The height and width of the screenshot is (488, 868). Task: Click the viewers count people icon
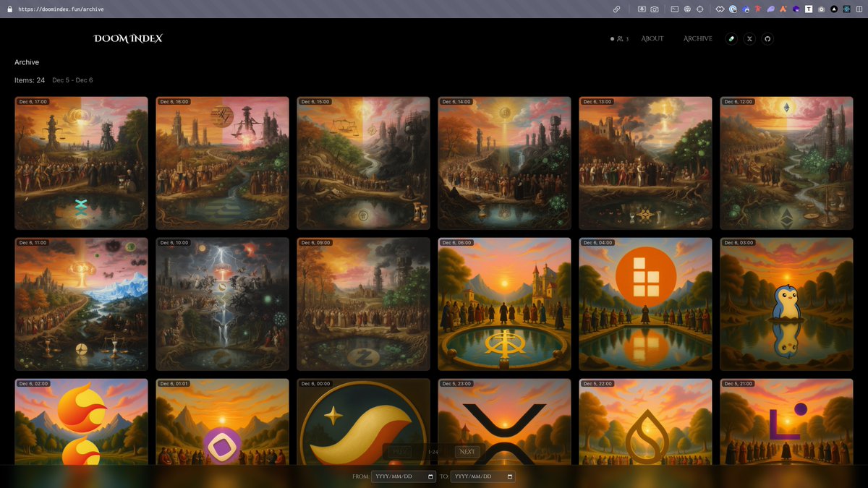tap(620, 39)
